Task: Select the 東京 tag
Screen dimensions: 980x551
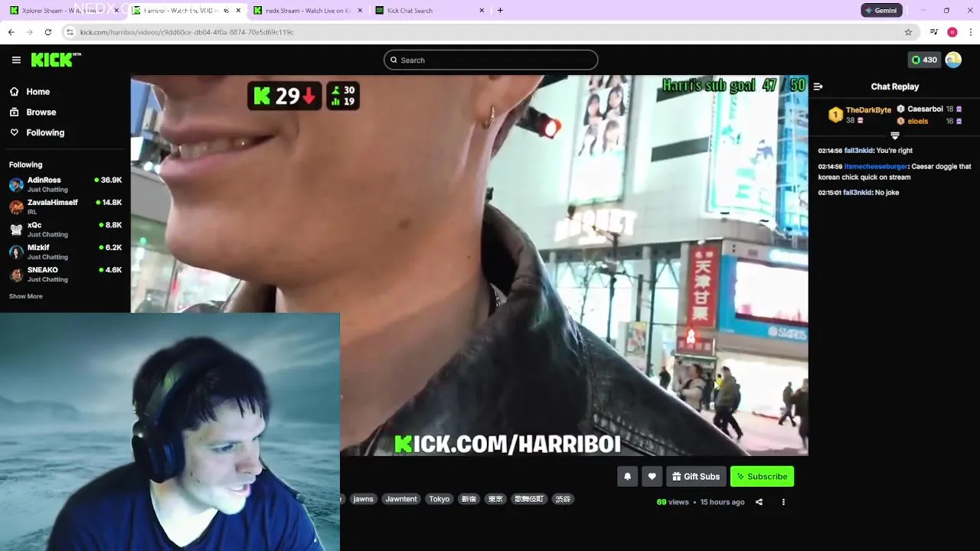Action: click(x=495, y=499)
